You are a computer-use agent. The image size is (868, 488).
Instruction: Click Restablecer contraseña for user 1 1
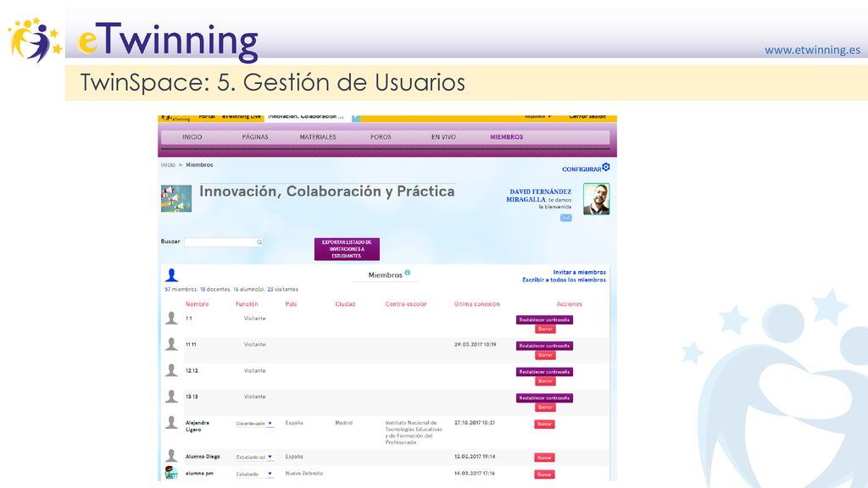[545, 319]
